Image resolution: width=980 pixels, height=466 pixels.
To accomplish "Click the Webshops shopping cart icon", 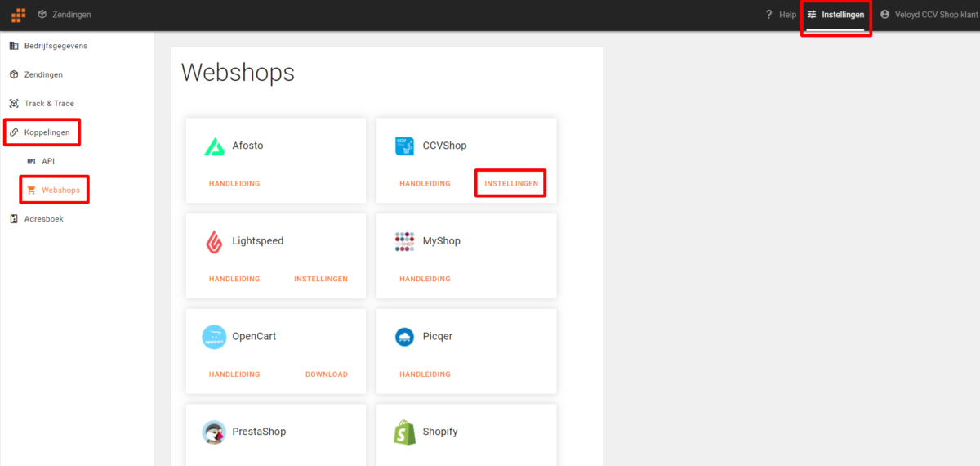I will point(31,190).
